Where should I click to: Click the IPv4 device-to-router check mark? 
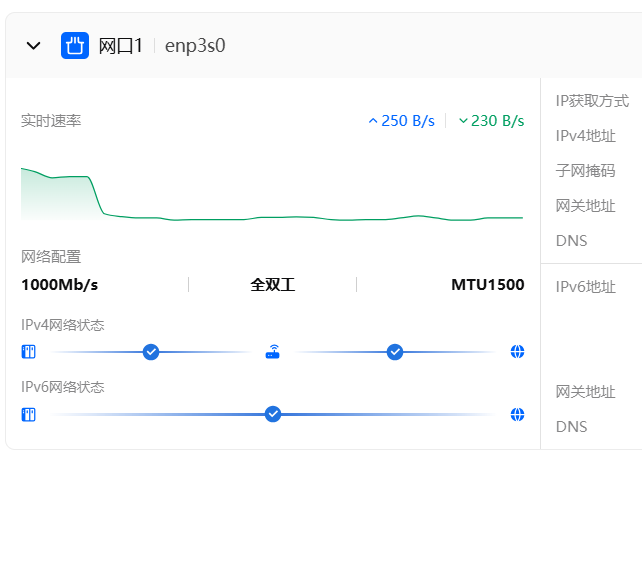pyautogui.click(x=151, y=352)
